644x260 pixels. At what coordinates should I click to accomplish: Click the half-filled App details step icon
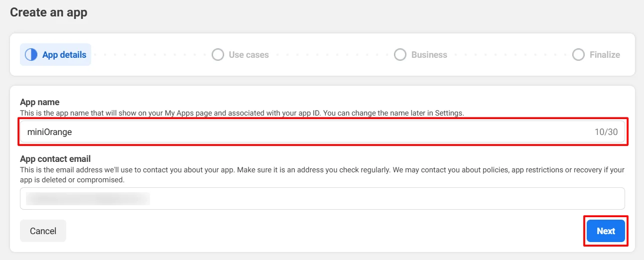(x=31, y=55)
